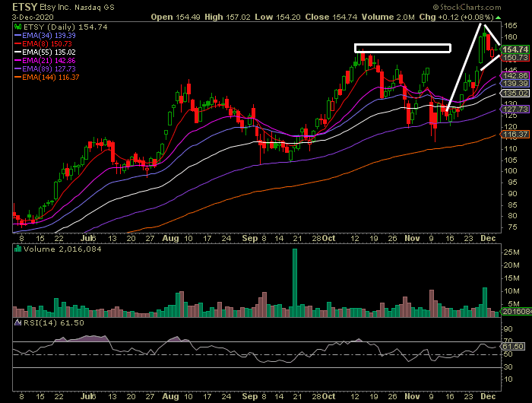Screen dimensions: 532x403
Task: Click the EMA(55) 135.02 legend entry
Action: pyautogui.click(x=45, y=52)
